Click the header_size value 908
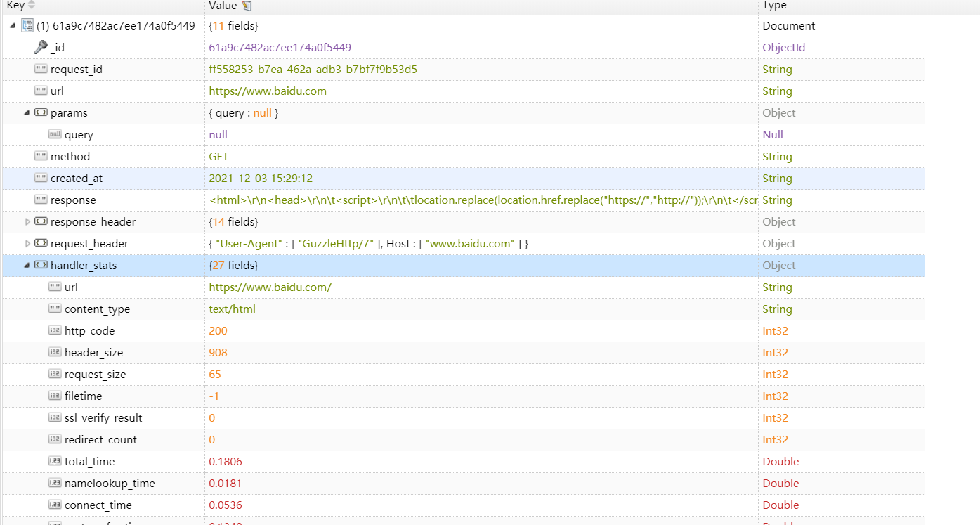The image size is (980, 525). [218, 353]
